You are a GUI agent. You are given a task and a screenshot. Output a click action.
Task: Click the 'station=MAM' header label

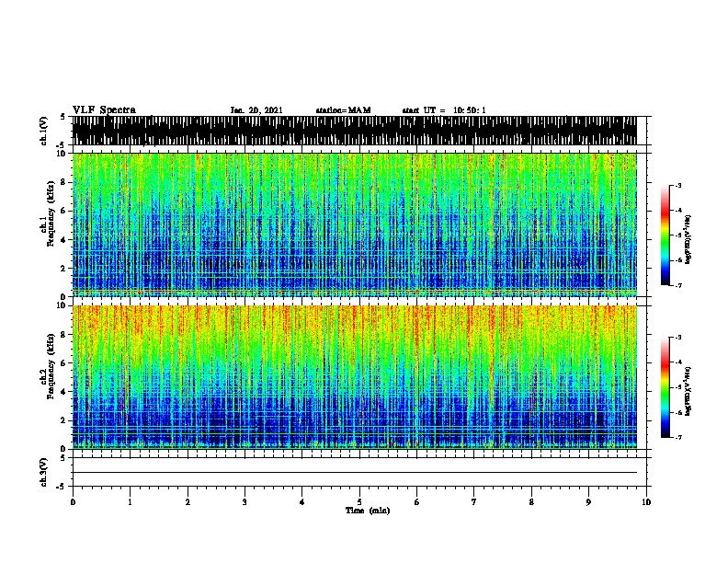click(x=343, y=110)
